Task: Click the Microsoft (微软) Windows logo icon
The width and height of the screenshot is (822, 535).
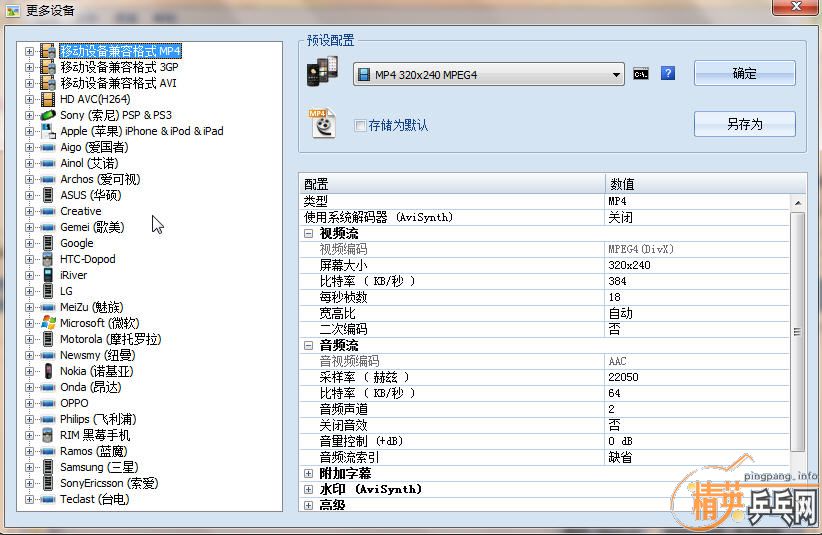Action: pos(47,323)
